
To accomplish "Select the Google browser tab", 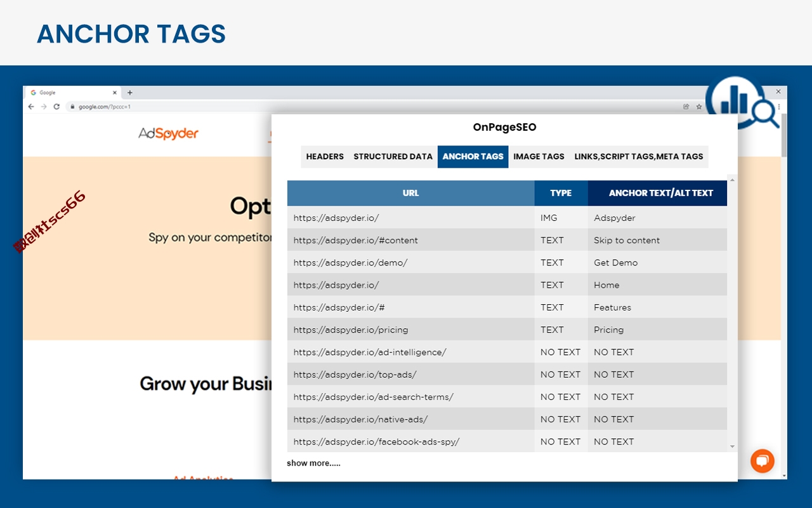I will click(73, 93).
